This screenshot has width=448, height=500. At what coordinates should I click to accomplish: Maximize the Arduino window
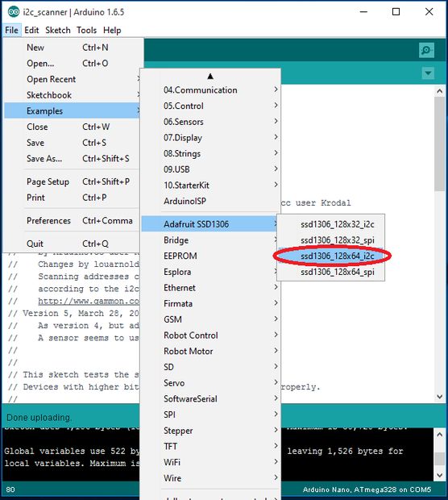(396, 12)
